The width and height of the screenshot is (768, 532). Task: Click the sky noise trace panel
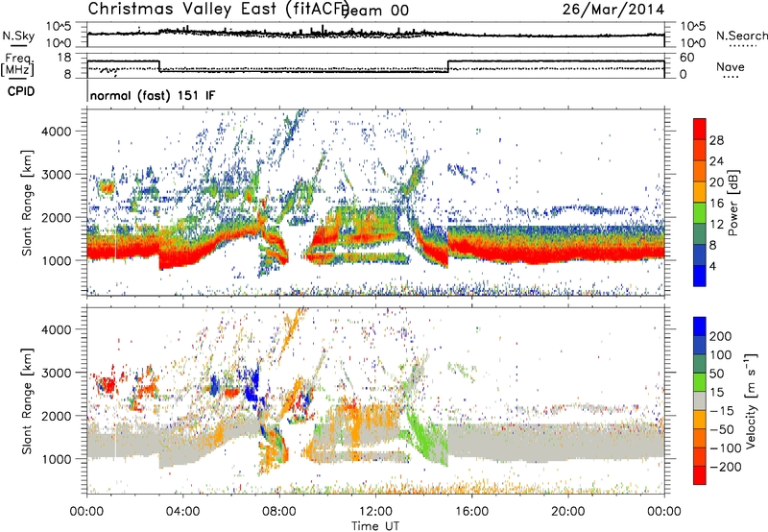click(375, 35)
